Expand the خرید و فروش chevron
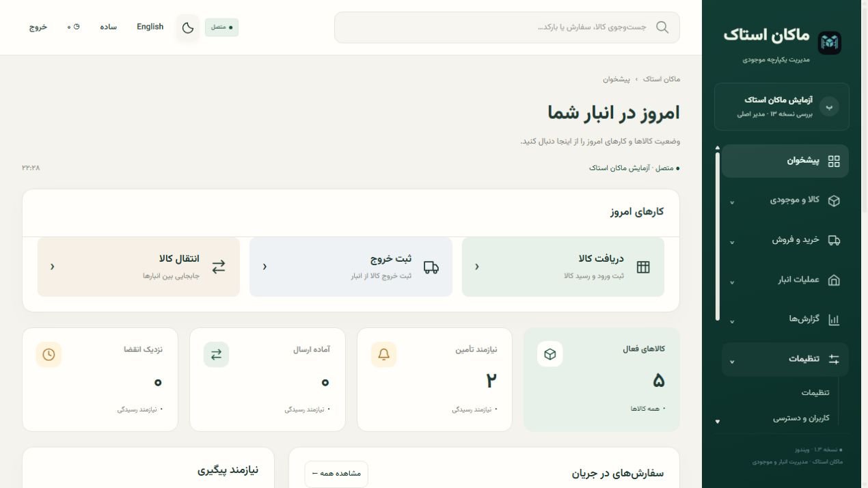 pos(732,242)
